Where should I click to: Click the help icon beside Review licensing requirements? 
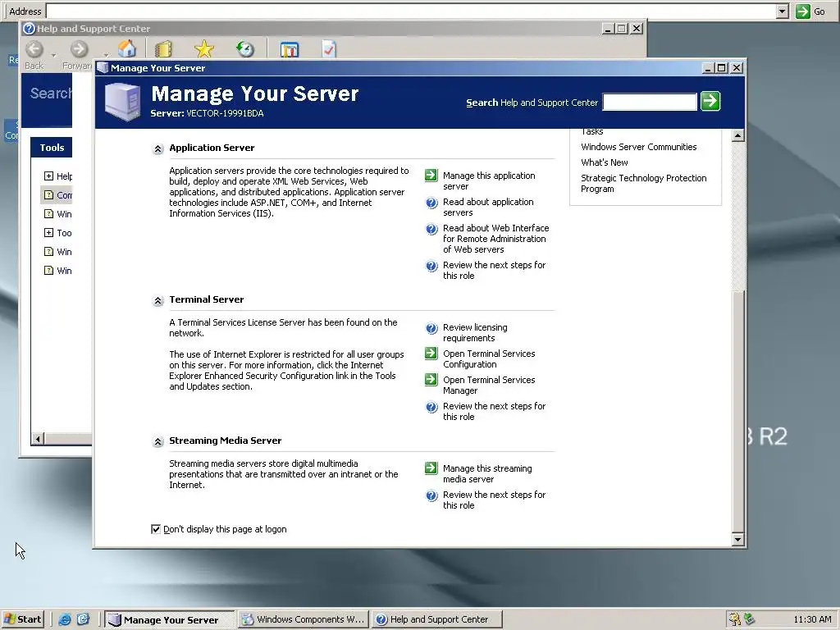click(431, 328)
